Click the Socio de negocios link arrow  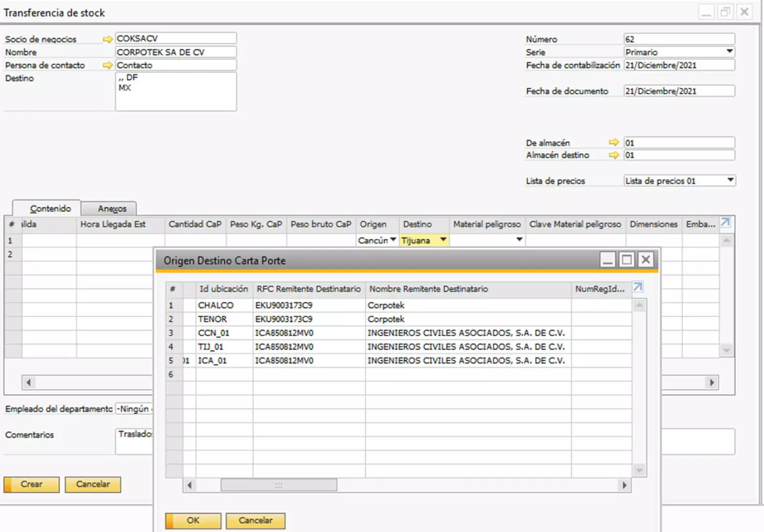[107, 39]
